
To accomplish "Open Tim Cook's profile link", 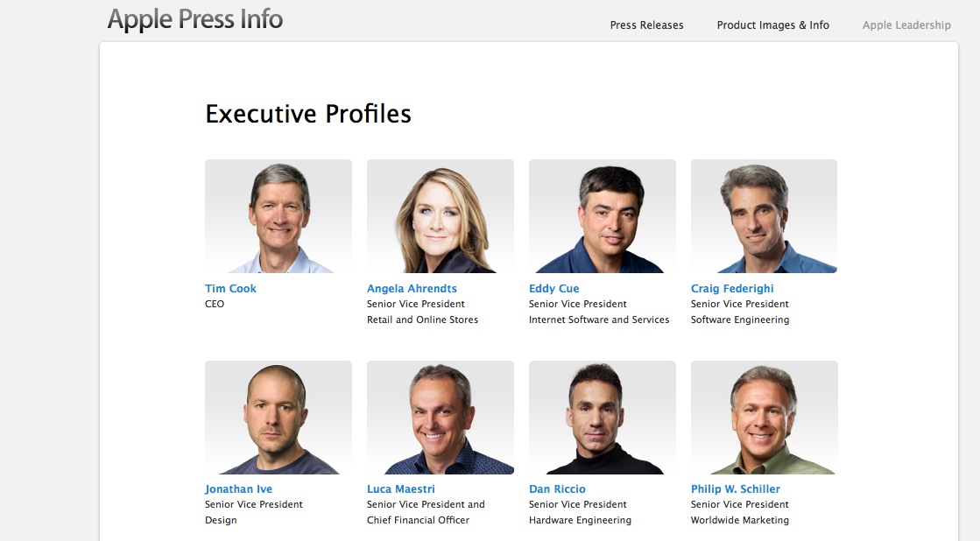I will point(230,289).
